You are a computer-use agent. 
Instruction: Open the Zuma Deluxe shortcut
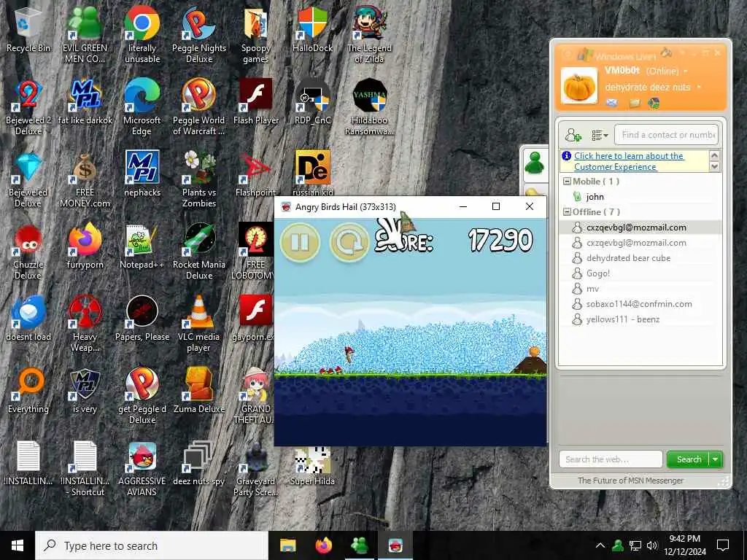[x=199, y=391]
